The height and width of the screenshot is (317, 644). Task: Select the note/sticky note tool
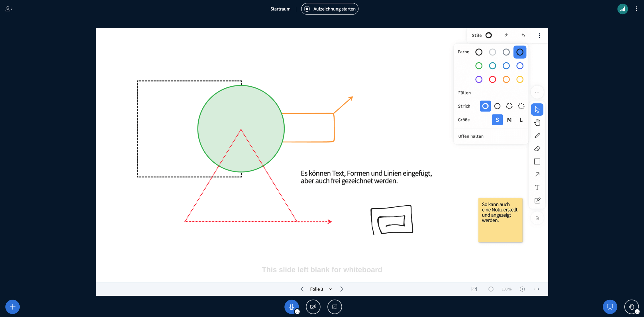(537, 201)
